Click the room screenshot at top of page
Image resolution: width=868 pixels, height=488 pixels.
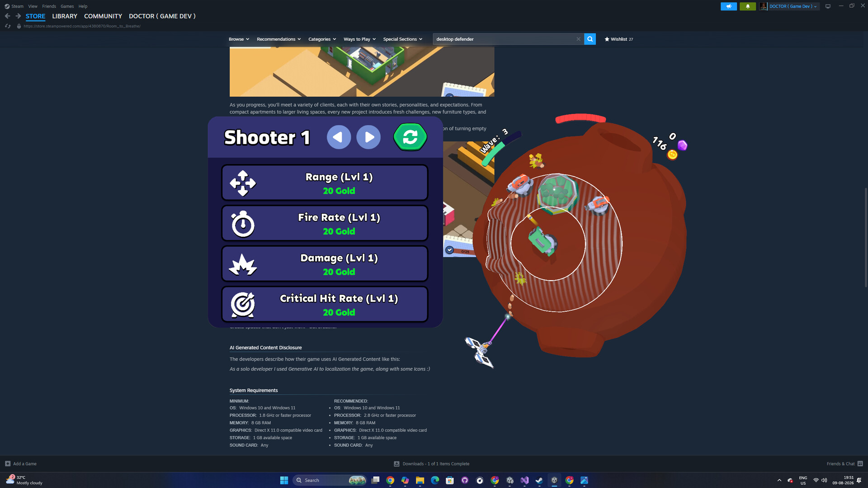coord(362,71)
